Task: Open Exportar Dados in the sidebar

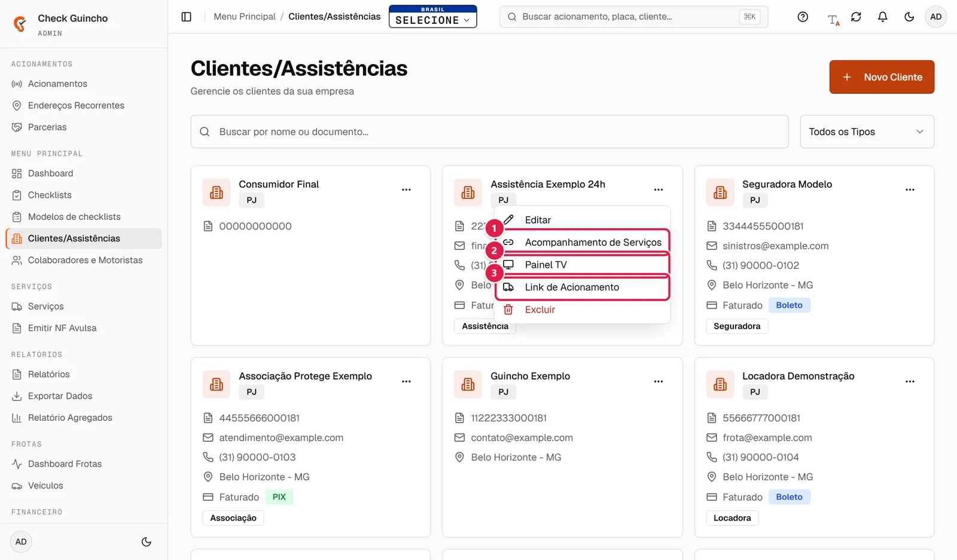Action: coord(84,396)
